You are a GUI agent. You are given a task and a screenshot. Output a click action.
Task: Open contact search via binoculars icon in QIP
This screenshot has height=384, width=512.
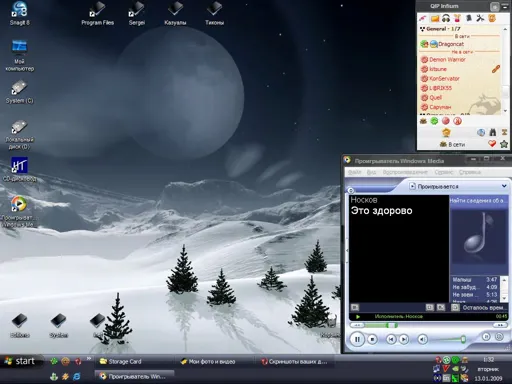(493, 132)
